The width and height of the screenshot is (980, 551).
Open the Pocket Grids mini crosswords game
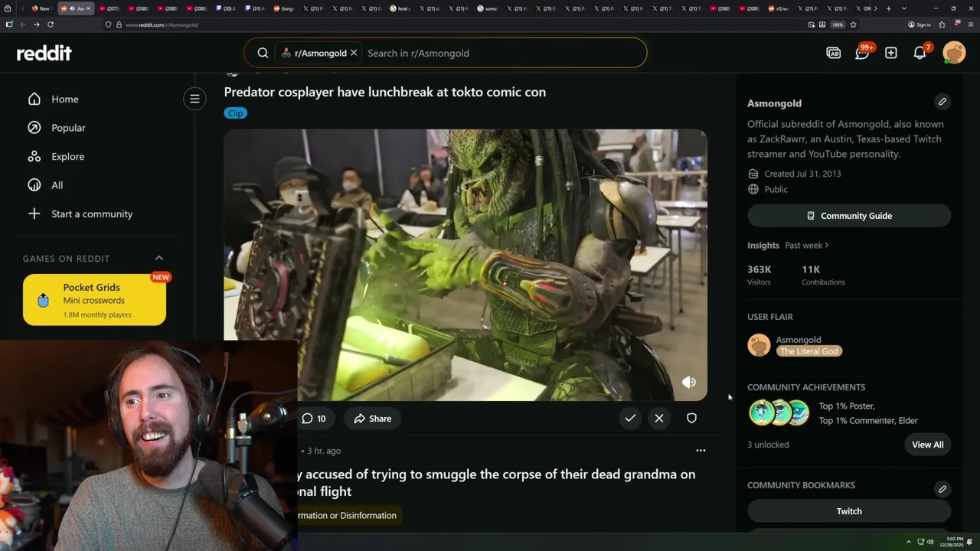[94, 300]
